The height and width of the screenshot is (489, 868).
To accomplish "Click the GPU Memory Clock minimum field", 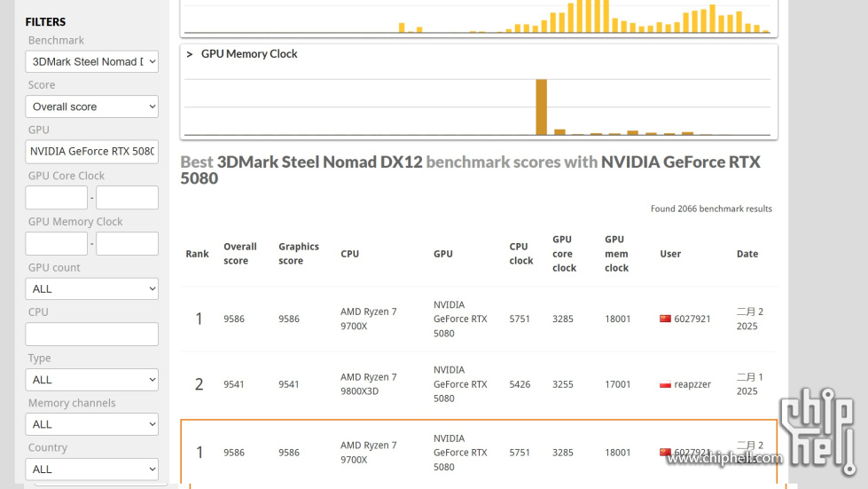I will click(x=56, y=243).
